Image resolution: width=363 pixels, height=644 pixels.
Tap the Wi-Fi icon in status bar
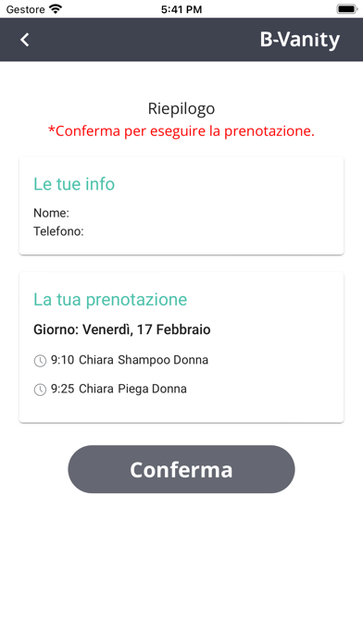[x=55, y=9]
